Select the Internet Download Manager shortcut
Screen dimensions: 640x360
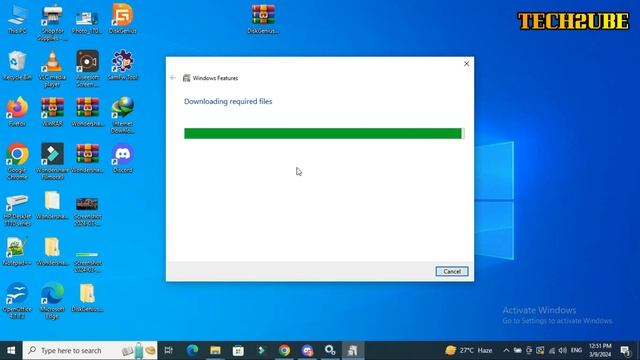click(x=122, y=115)
